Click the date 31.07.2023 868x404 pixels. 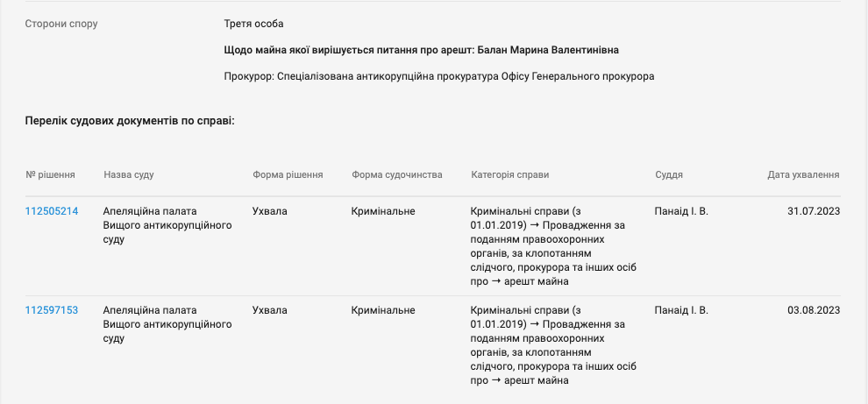(814, 211)
